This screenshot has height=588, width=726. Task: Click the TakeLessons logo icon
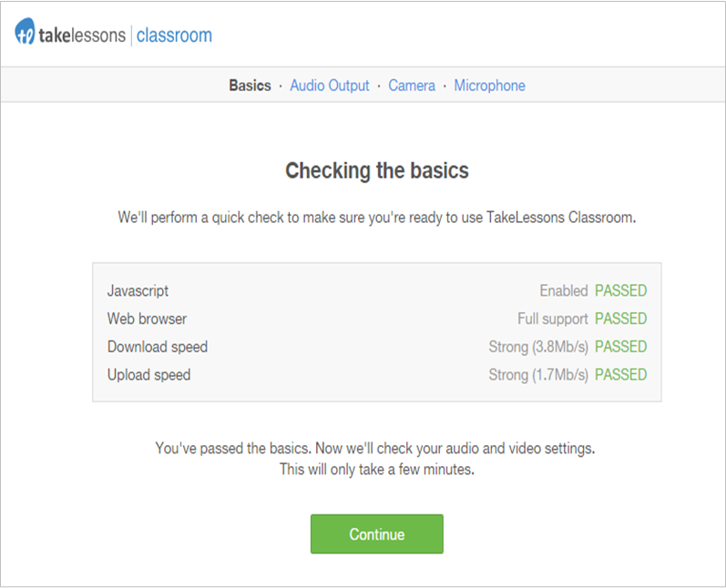tap(25, 32)
